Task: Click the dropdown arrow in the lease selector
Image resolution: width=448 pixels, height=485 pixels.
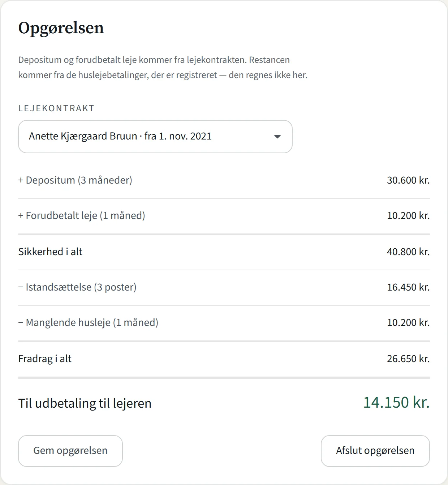Action: click(277, 137)
